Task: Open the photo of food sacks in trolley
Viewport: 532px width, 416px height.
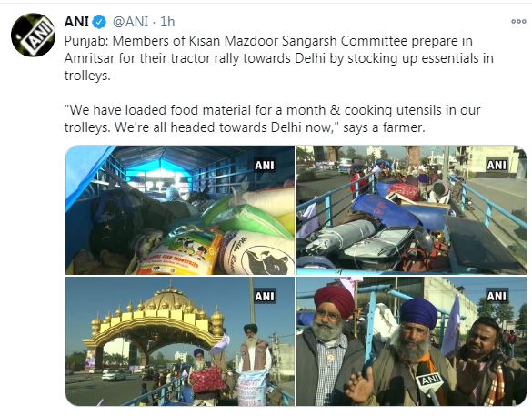Action: (x=180, y=210)
